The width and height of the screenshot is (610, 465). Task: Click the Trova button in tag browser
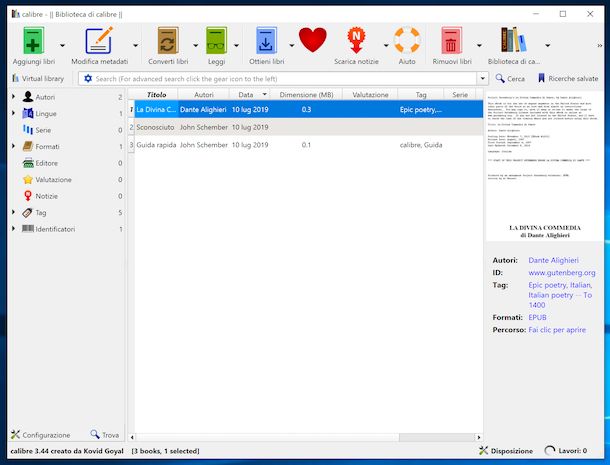pos(105,435)
